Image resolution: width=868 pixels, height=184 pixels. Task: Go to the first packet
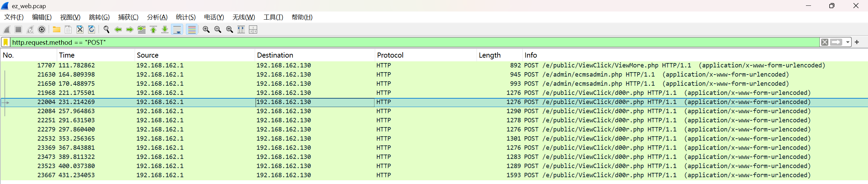click(153, 30)
